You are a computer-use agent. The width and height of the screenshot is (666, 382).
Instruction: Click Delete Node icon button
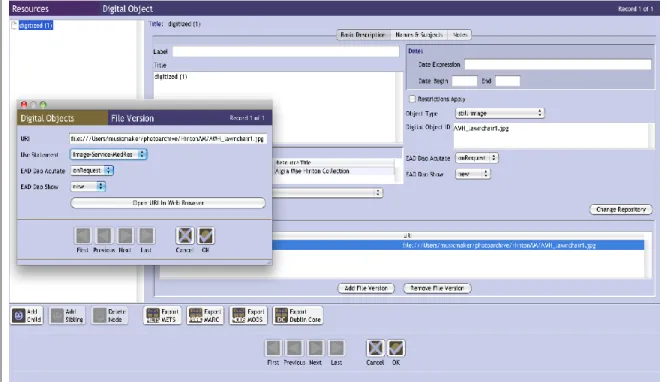click(x=109, y=316)
